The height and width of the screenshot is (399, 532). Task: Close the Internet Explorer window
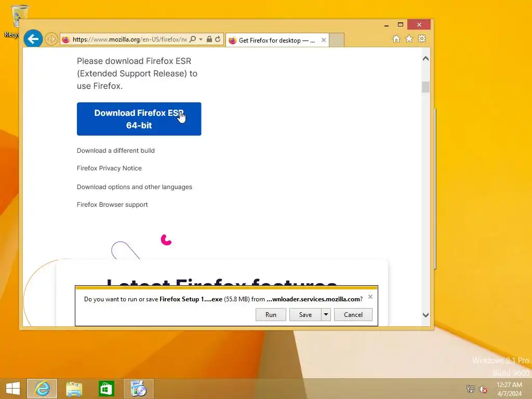[419, 25]
